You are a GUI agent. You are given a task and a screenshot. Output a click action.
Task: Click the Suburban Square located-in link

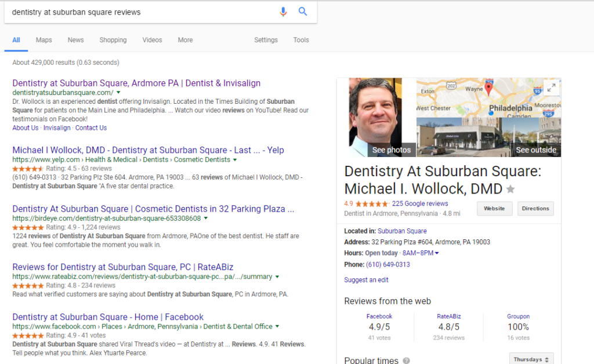point(402,231)
